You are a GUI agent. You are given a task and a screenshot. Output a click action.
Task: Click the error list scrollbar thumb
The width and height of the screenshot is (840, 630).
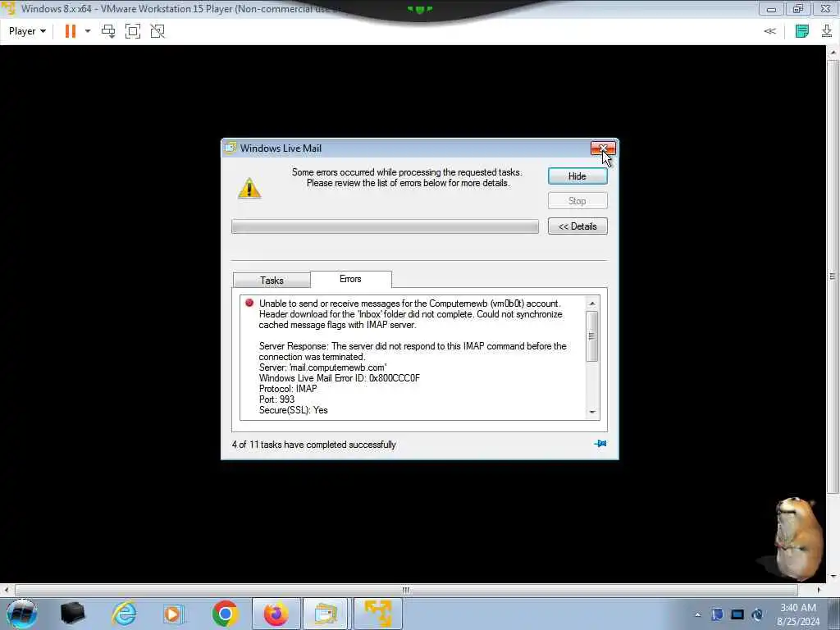pyautogui.click(x=592, y=336)
